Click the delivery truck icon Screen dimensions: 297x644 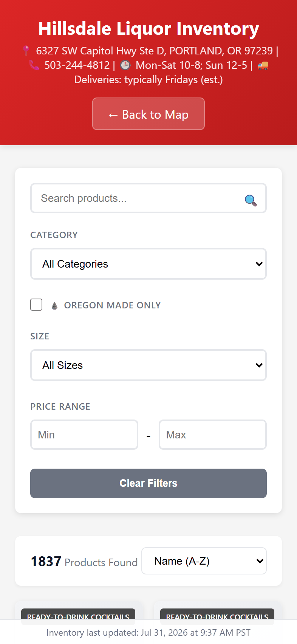263,66
